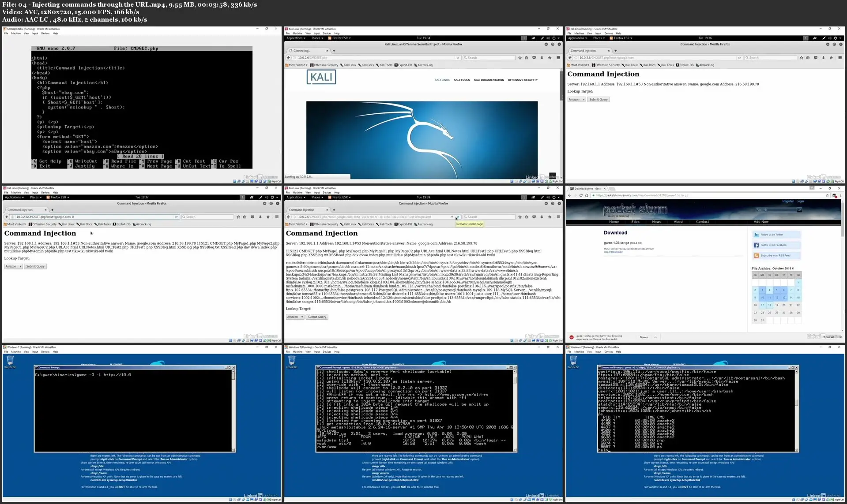Click Submit Query button in Tue 19:37 page
Screen dimensions: 847x504
35,266
